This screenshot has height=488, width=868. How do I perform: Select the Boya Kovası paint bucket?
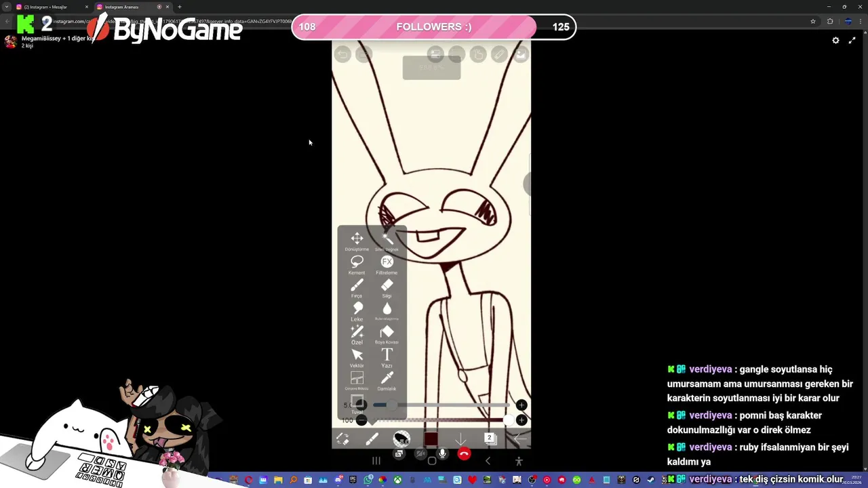387,333
